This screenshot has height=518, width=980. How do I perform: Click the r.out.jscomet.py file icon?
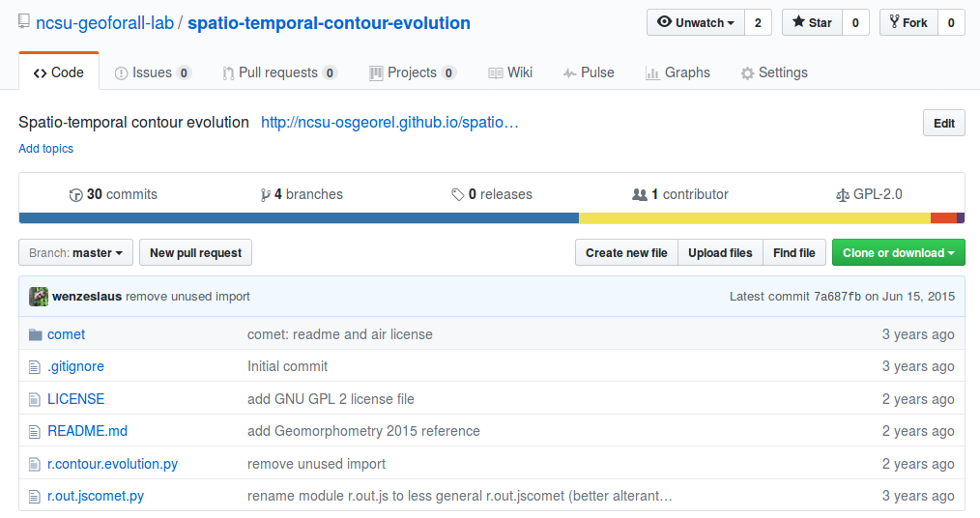point(35,497)
